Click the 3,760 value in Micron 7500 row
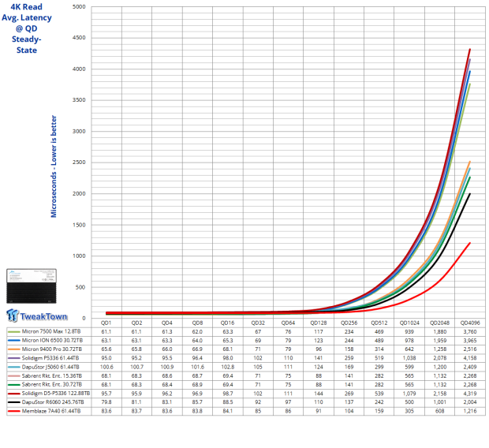This screenshot has height=448, width=489. pyautogui.click(x=470, y=331)
